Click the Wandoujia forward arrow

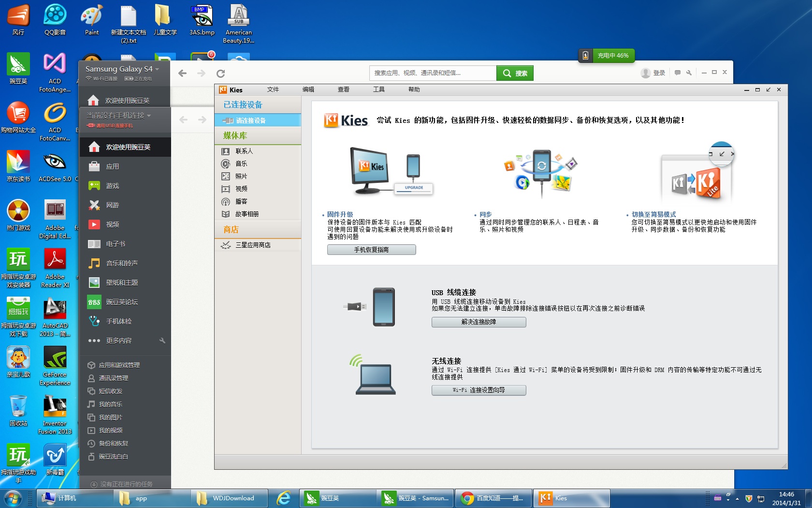point(202,74)
